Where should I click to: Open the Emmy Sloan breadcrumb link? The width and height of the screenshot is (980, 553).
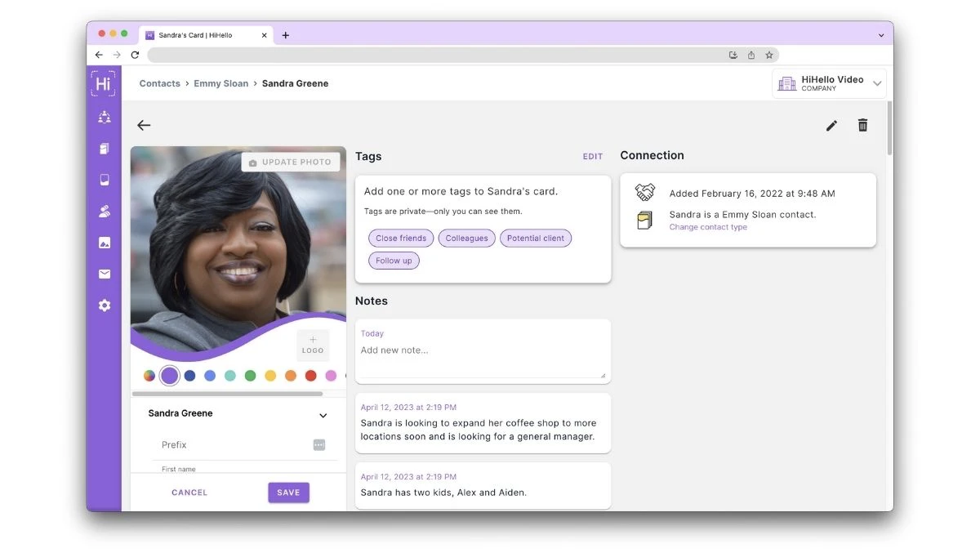[x=220, y=83]
